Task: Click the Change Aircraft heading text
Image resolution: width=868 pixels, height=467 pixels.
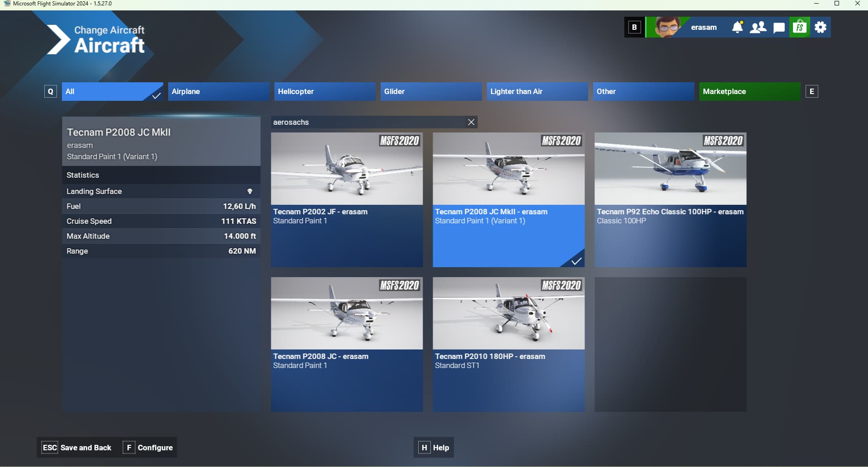Action: click(x=109, y=30)
